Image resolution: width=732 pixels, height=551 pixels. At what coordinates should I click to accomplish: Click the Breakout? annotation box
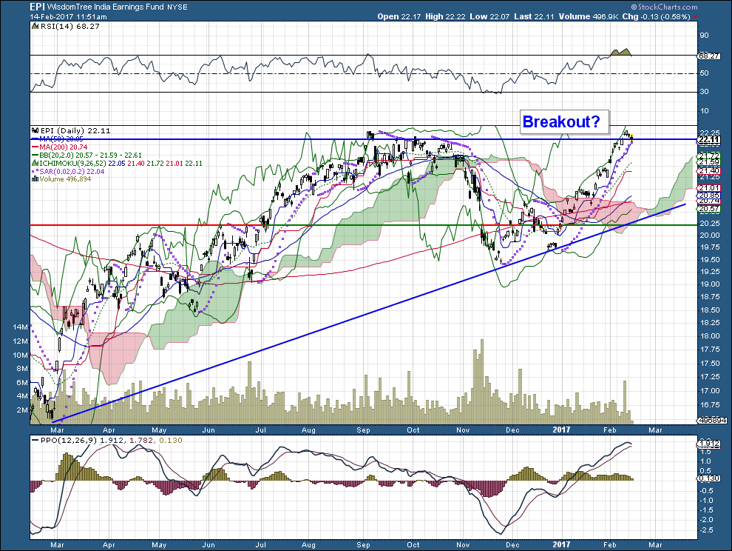(x=565, y=122)
